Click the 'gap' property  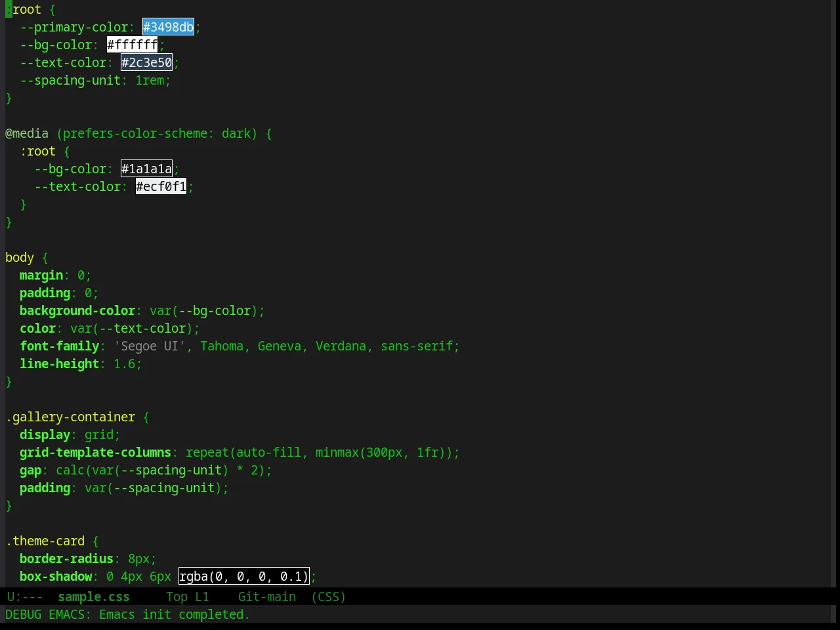pyautogui.click(x=31, y=470)
